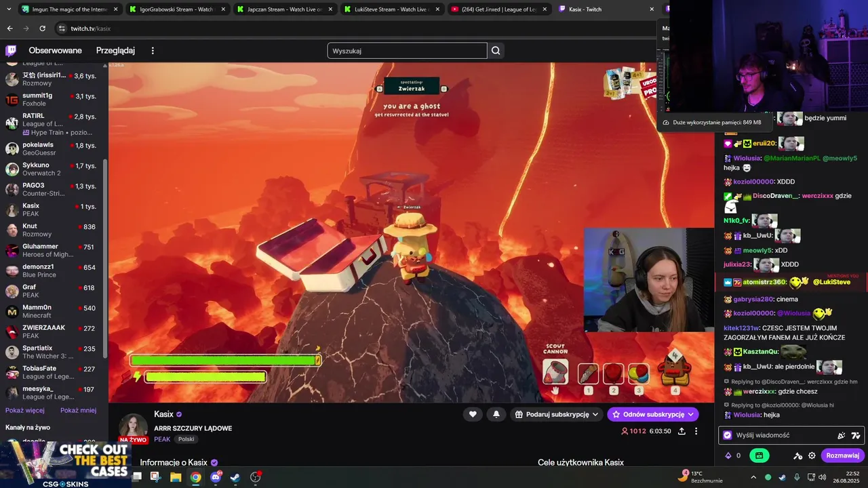Click the 7TV icon in the chat input

(856, 435)
